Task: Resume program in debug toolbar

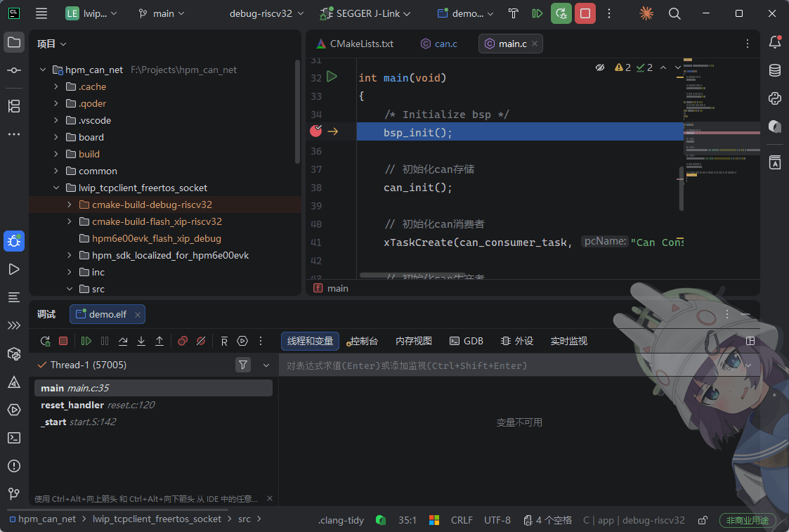Action: coord(86,341)
